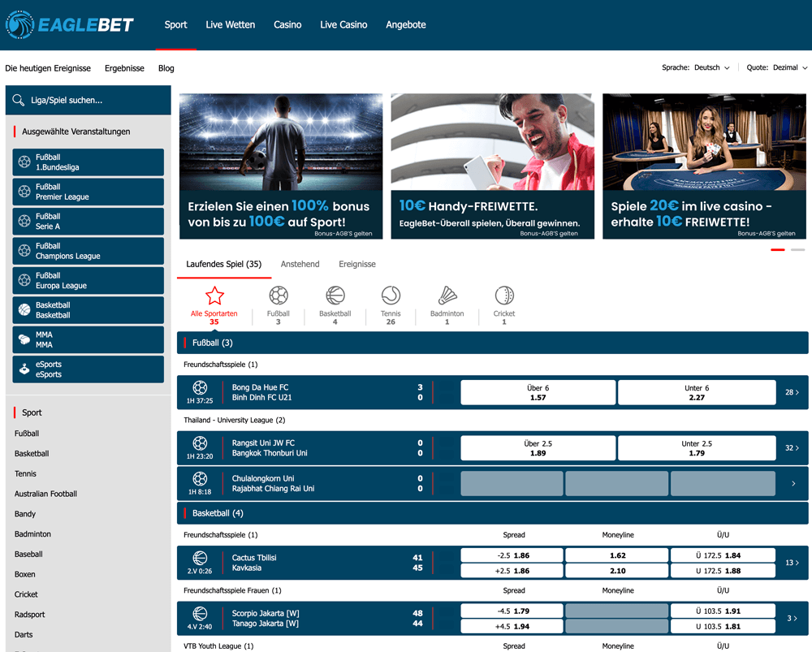Expand markets arrow for Chulalongkorn Uni match
812x652 pixels.
pyautogui.click(x=793, y=483)
